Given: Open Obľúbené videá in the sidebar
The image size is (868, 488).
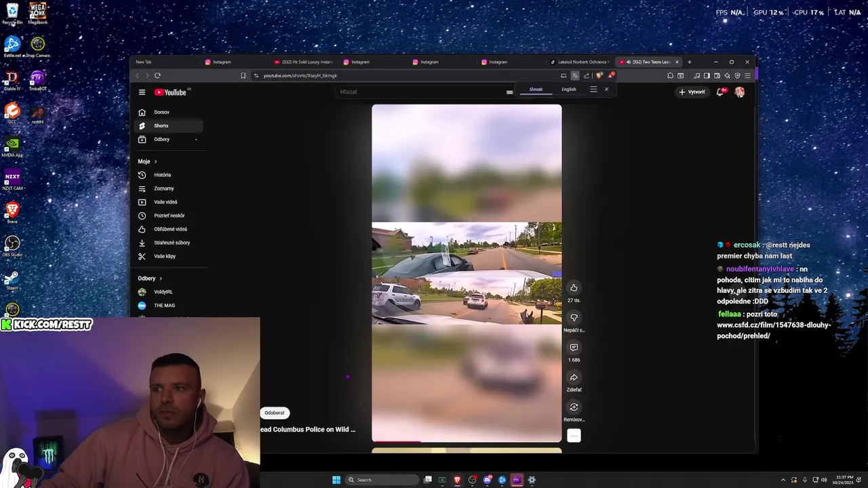Looking at the screenshot, I should [x=169, y=229].
